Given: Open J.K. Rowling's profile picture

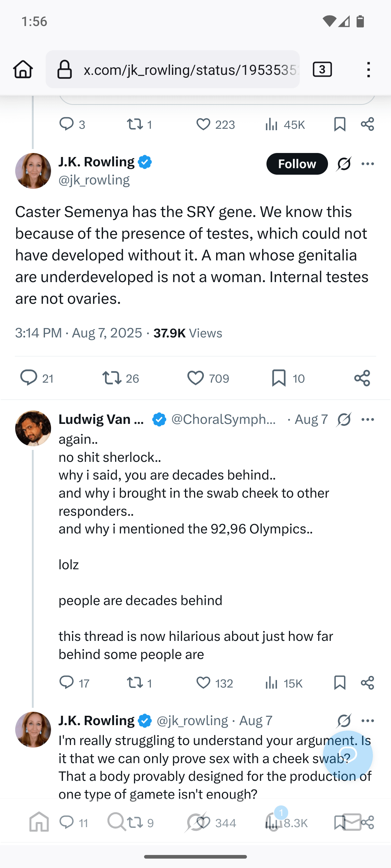Looking at the screenshot, I should [x=33, y=171].
